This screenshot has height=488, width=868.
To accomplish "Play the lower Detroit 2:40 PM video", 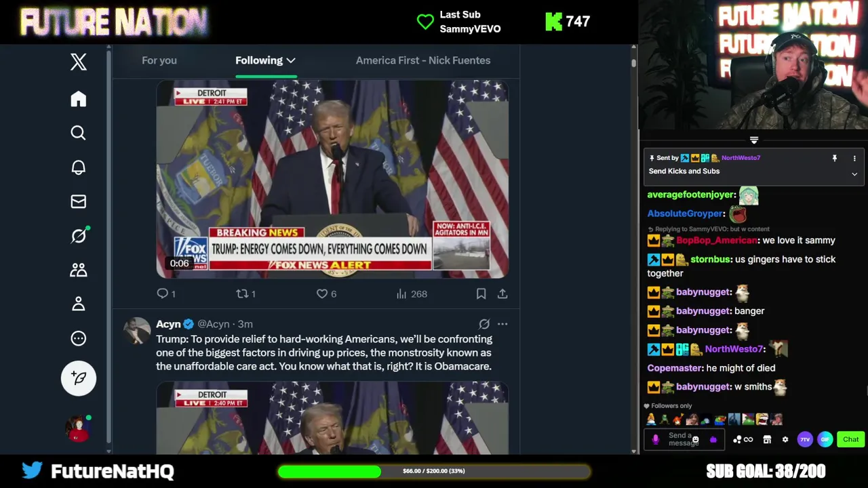I will 332,418.
